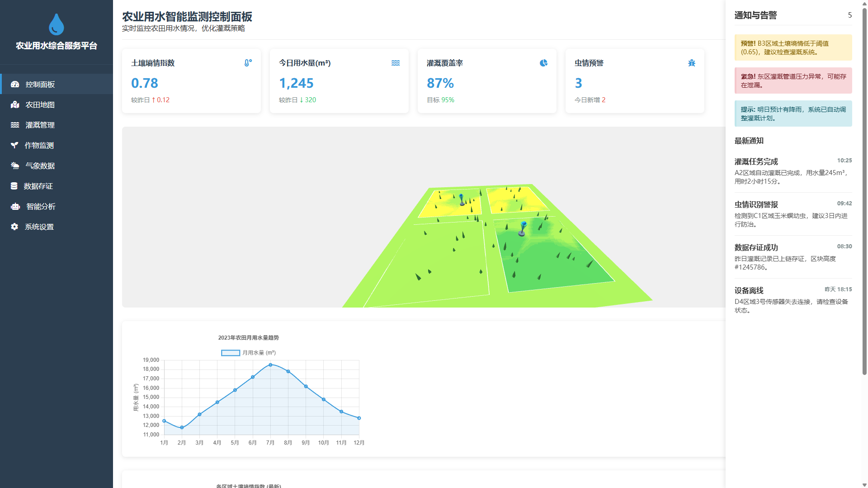Click the dashboard gauge icon in sidebar
Image resolution: width=868 pixels, height=488 pixels.
(15, 84)
